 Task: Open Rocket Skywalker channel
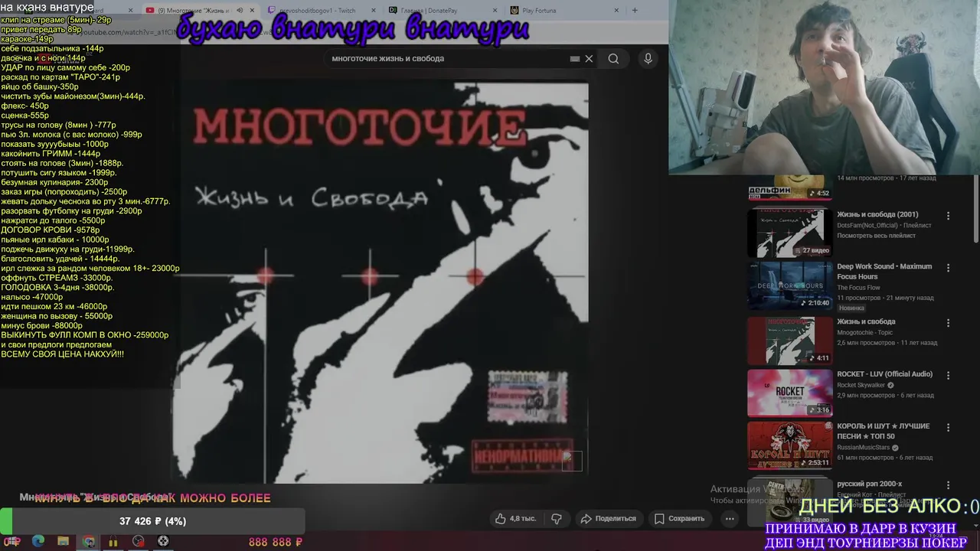pos(861,385)
